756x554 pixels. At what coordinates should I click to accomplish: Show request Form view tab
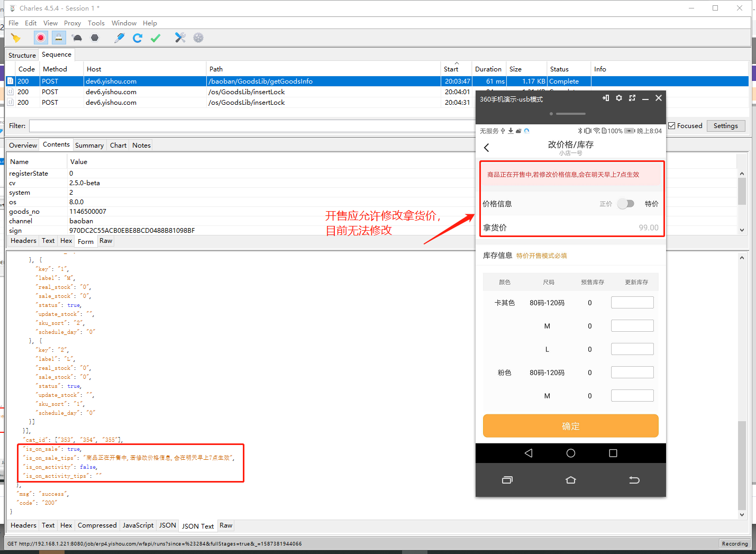[86, 241]
